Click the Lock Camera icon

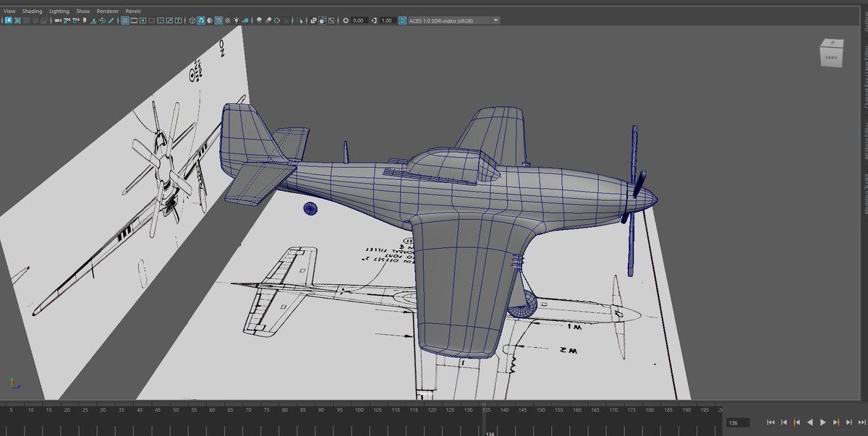click(66, 20)
